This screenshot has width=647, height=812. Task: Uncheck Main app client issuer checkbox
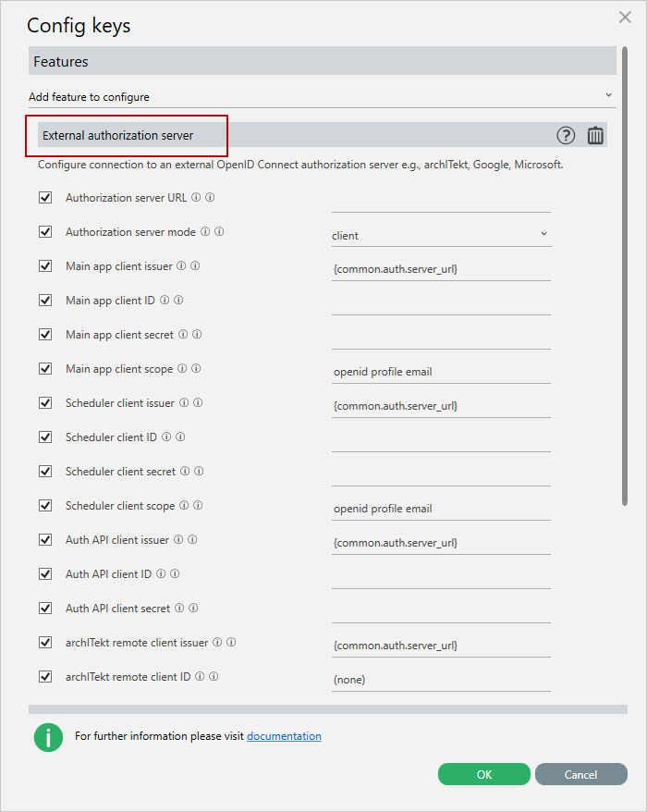[45, 265]
